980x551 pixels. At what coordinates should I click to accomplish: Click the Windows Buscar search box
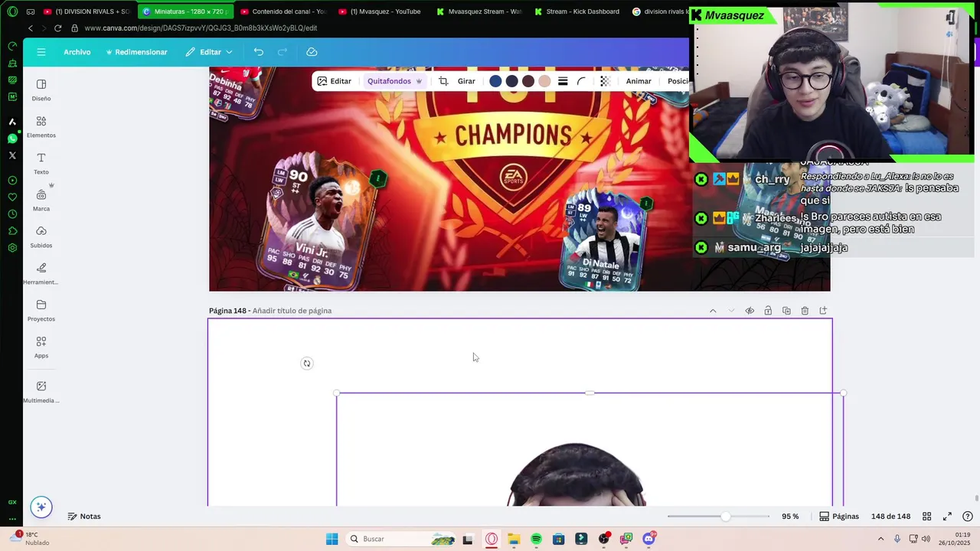point(402,539)
